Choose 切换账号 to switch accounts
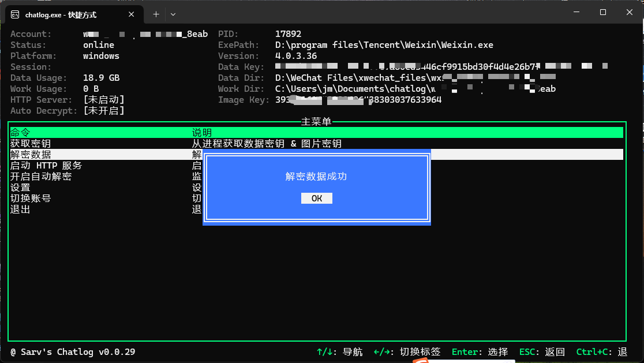The height and width of the screenshot is (363, 644). 31,199
